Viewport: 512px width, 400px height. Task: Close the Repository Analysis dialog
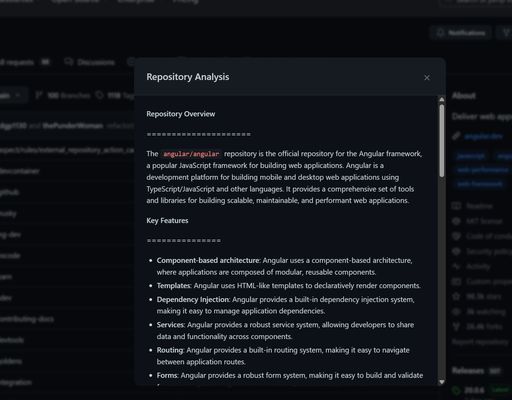(427, 78)
